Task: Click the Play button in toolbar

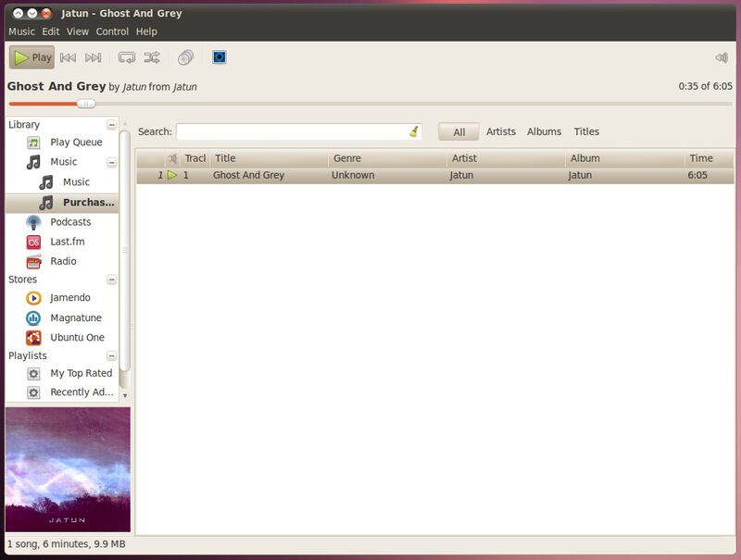Action: [32, 57]
